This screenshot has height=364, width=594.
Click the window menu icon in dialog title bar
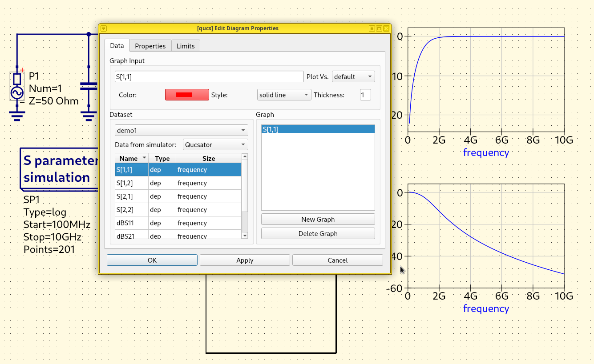tap(103, 28)
